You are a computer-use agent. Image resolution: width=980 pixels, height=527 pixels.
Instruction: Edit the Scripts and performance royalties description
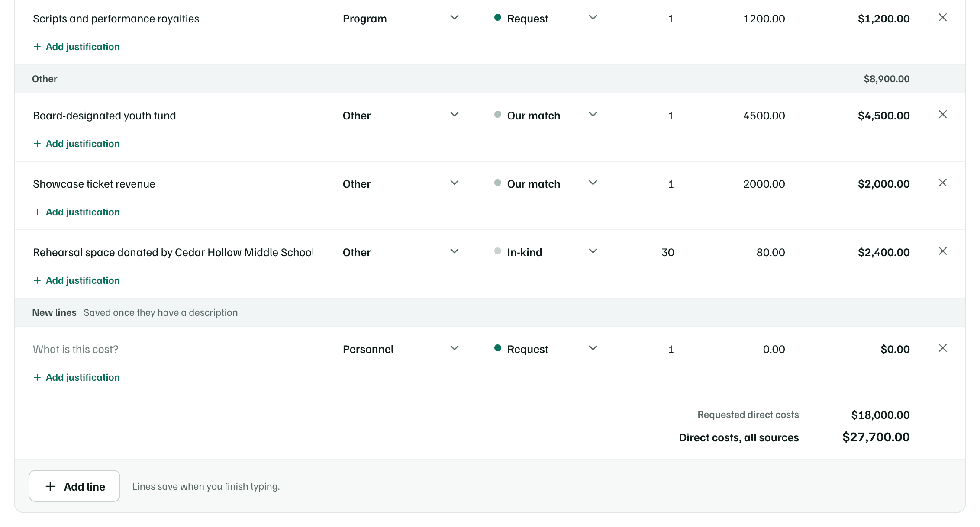[173, 19]
